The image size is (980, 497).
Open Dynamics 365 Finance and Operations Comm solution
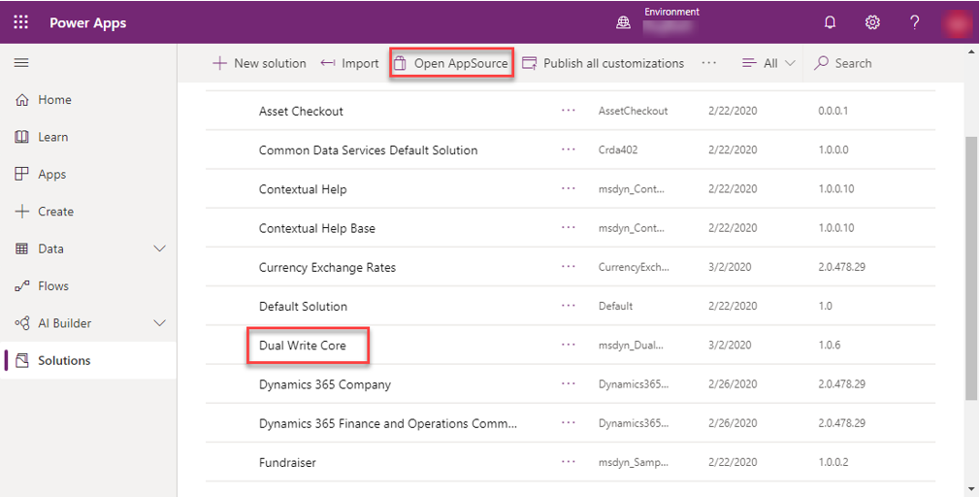[x=388, y=424]
